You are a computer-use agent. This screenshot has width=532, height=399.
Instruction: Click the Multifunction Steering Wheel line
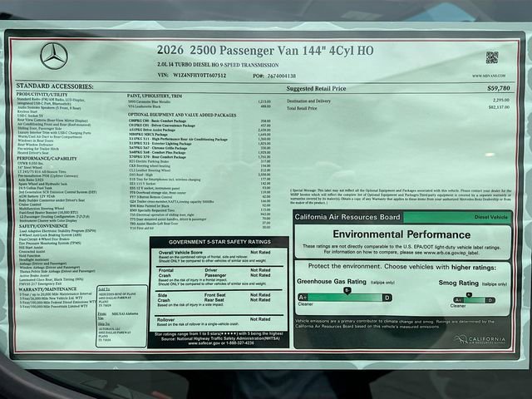tap(42, 209)
